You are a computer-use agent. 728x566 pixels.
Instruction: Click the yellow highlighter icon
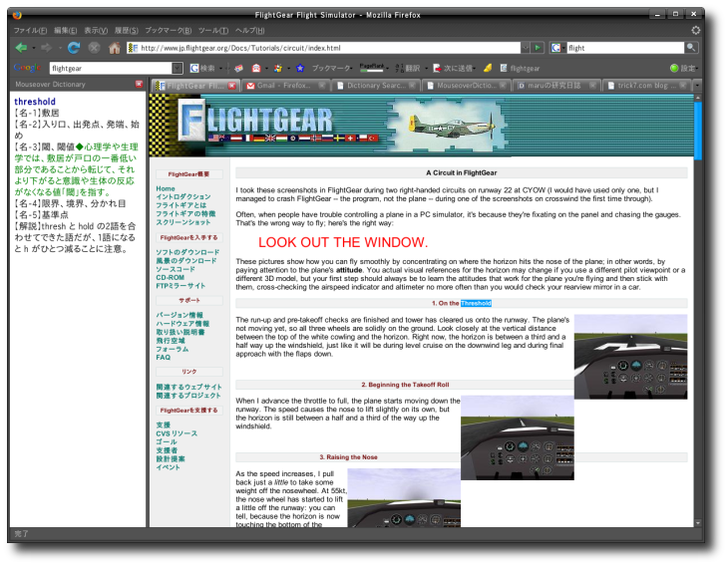click(x=488, y=68)
